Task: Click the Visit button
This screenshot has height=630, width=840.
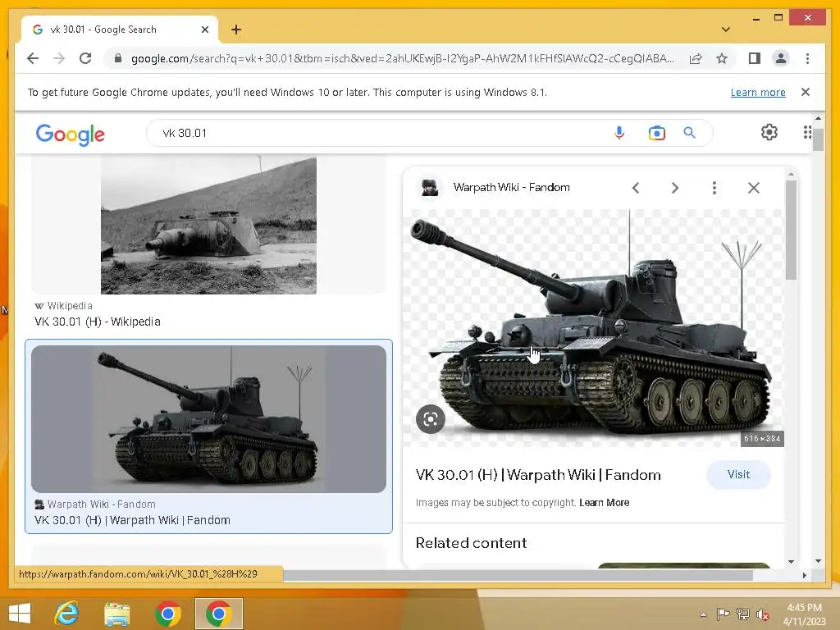Action: (x=739, y=475)
